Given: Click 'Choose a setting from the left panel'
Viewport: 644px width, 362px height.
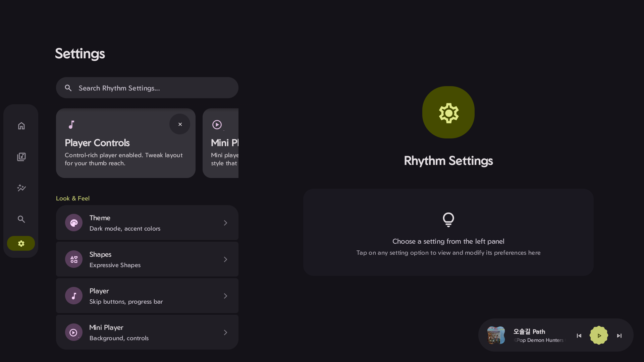Looking at the screenshot, I should (448, 241).
